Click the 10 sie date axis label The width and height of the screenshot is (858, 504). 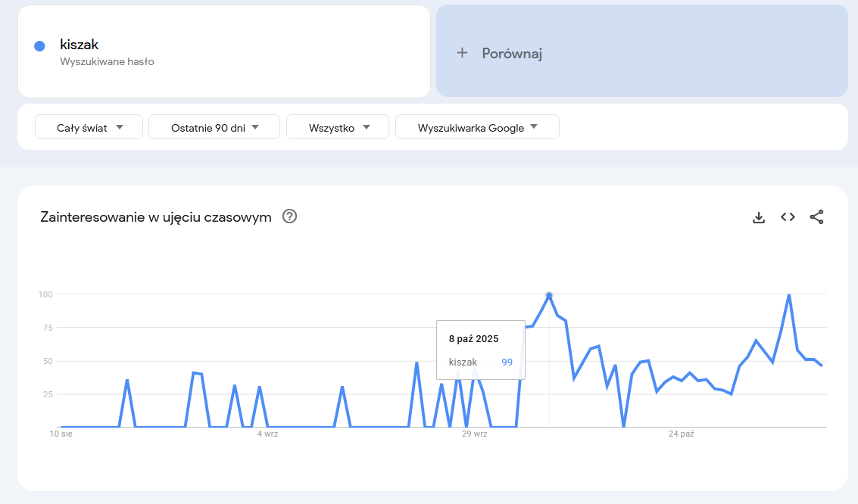click(61, 434)
